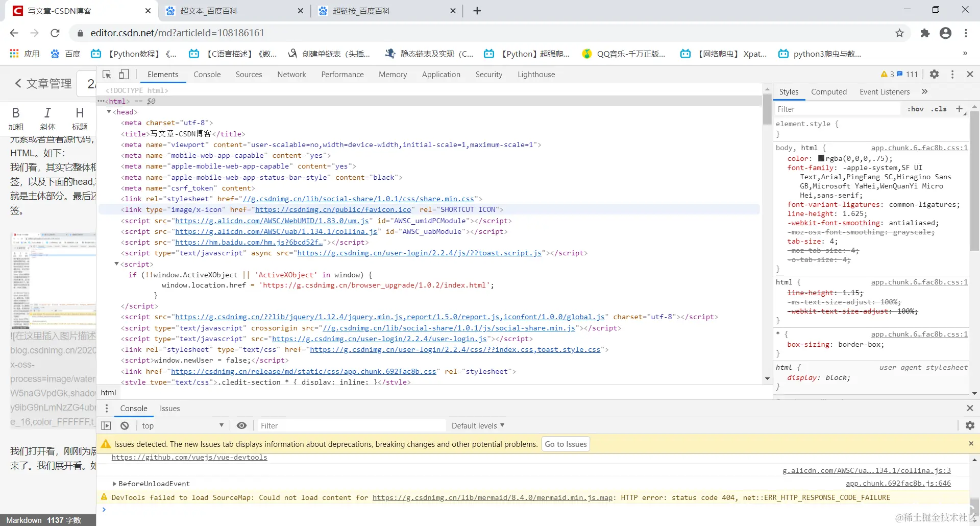Open the Chrome extensions puzzle icon

click(925, 33)
